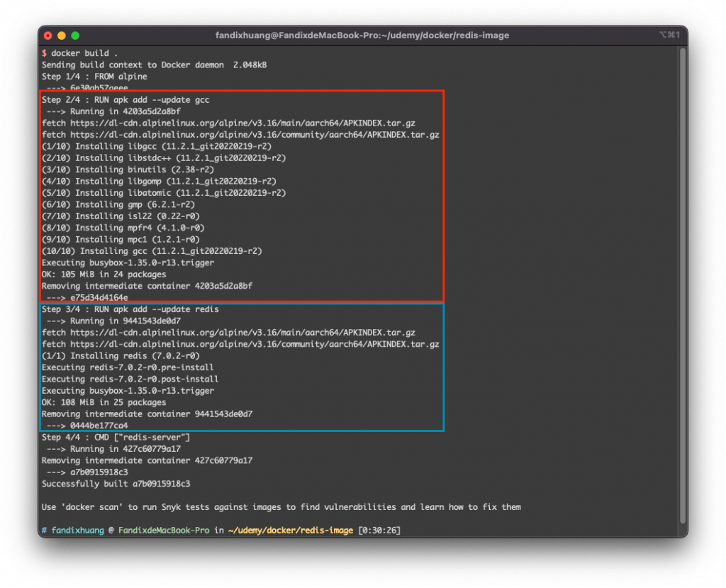Viewport: 726px width, 588px height.
Task: Click 'OK: 108 MiB in 25 packages' line
Action: 104,402
